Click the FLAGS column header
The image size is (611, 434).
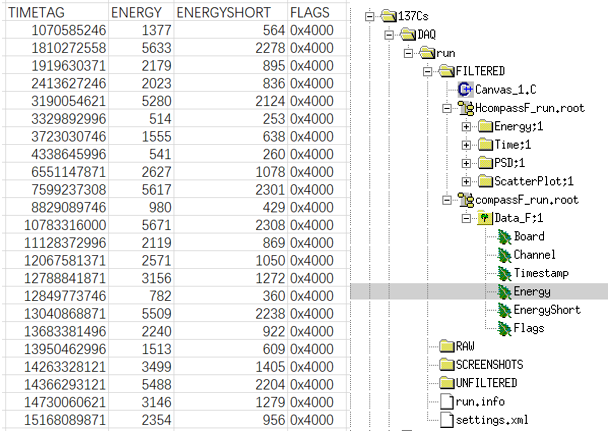click(317, 12)
